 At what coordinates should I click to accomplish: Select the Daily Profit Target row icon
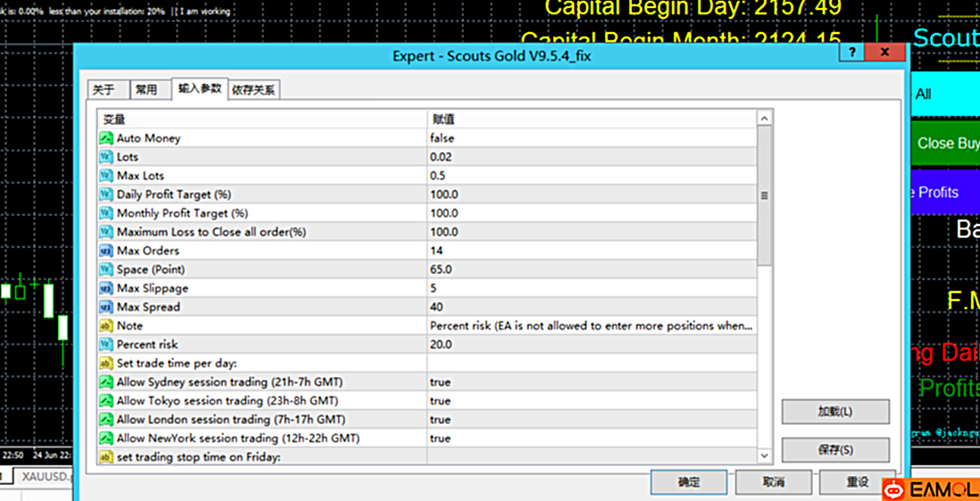(105, 195)
